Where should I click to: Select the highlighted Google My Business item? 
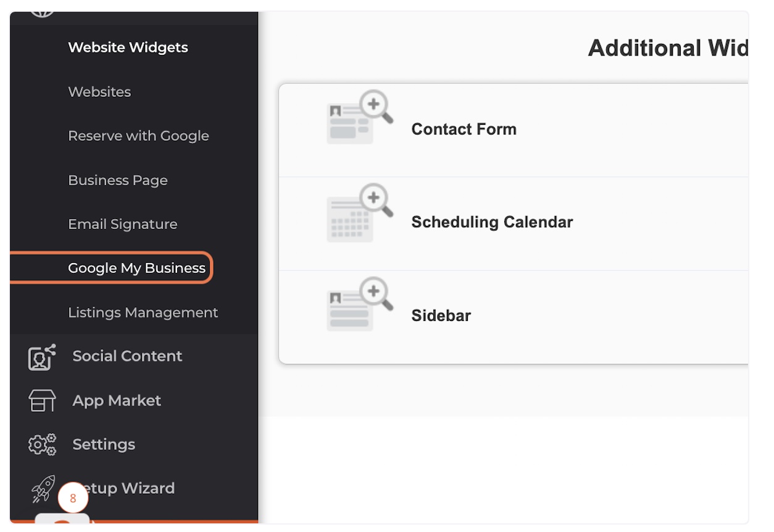tap(111, 268)
